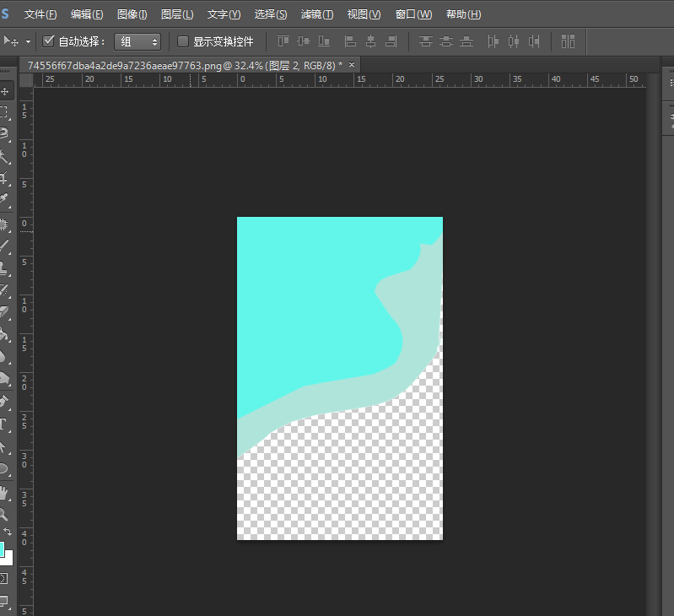Open the 图像(I) menu
This screenshot has height=616, width=674.
pyautogui.click(x=132, y=14)
